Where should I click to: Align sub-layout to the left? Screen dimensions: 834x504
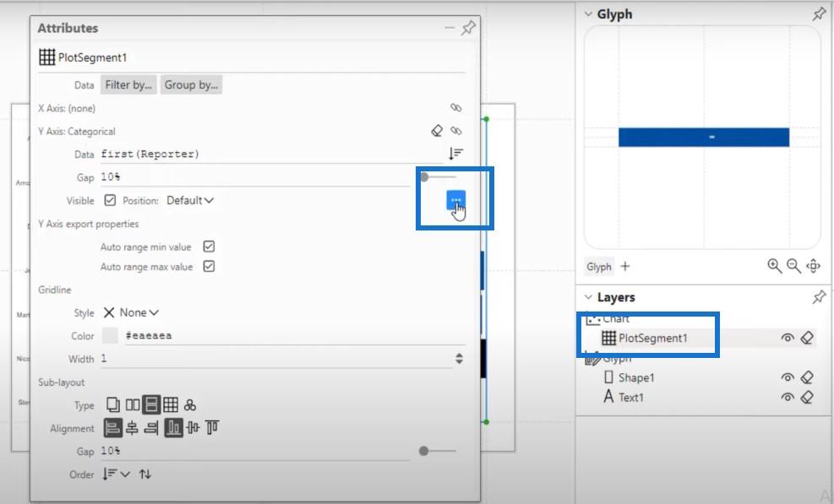(x=112, y=427)
